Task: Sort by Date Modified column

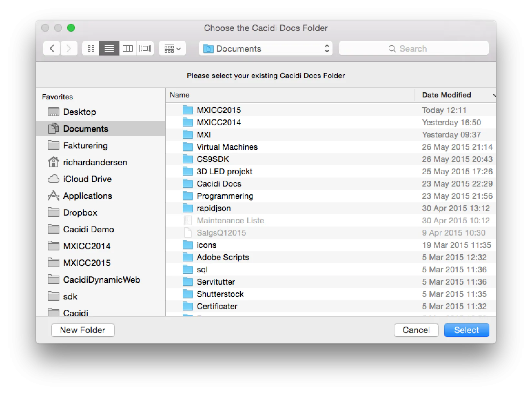Action: [446, 95]
